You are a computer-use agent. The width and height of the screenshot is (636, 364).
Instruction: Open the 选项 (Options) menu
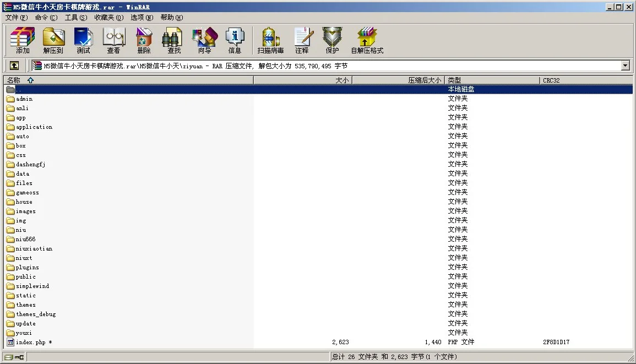point(142,18)
